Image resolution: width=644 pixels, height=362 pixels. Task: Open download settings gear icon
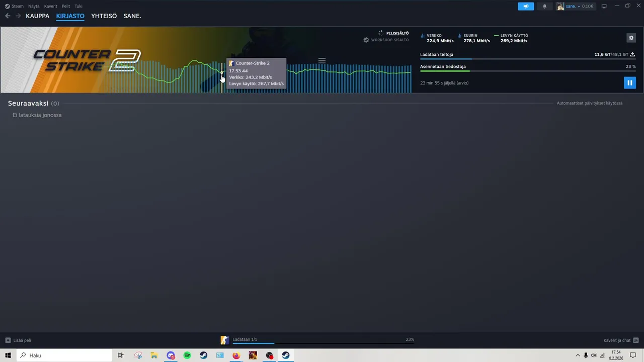coord(631,38)
